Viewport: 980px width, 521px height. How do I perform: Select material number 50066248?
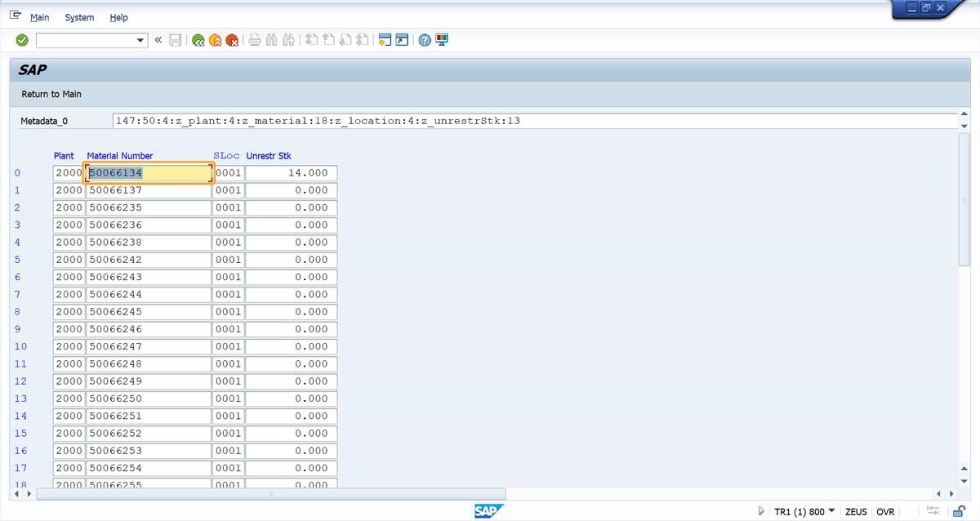(149, 363)
